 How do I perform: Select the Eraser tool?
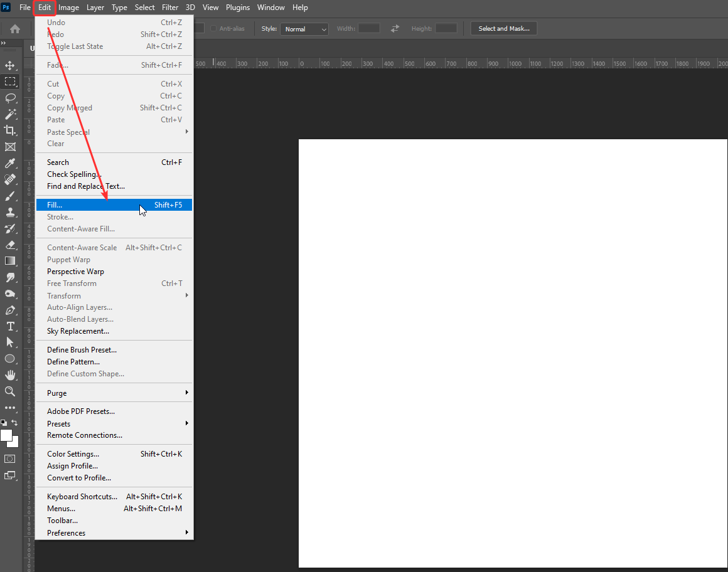point(10,245)
